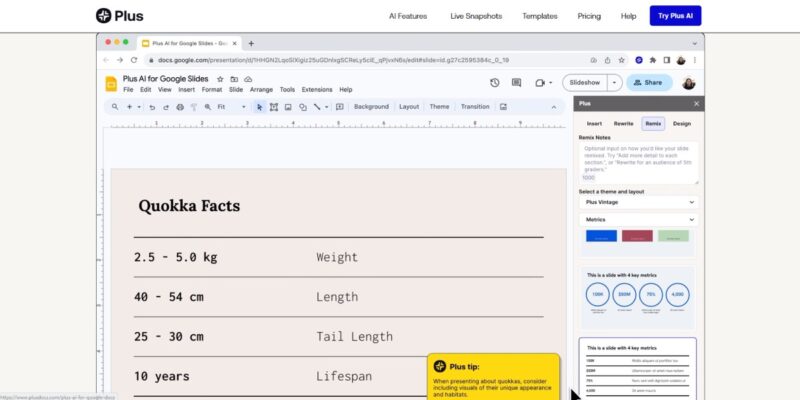Switch to the Rewrite tab in Plus panel
The width and height of the screenshot is (800, 400).
(x=623, y=123)
